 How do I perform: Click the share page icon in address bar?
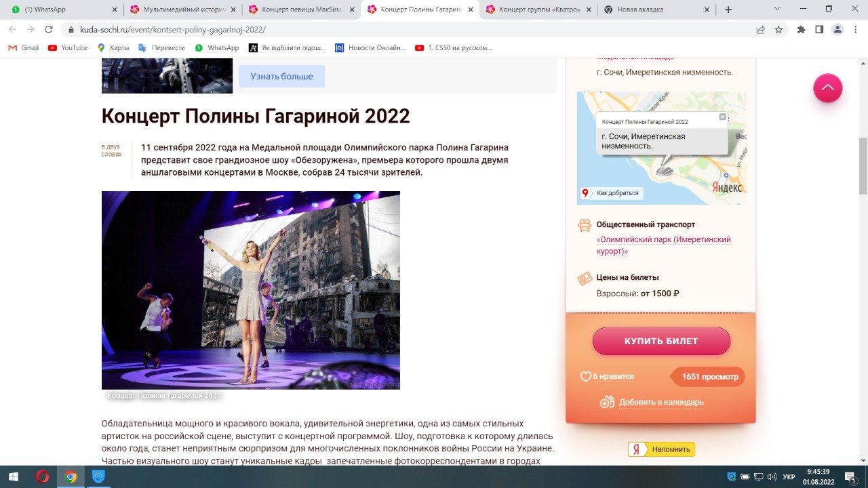761,30
